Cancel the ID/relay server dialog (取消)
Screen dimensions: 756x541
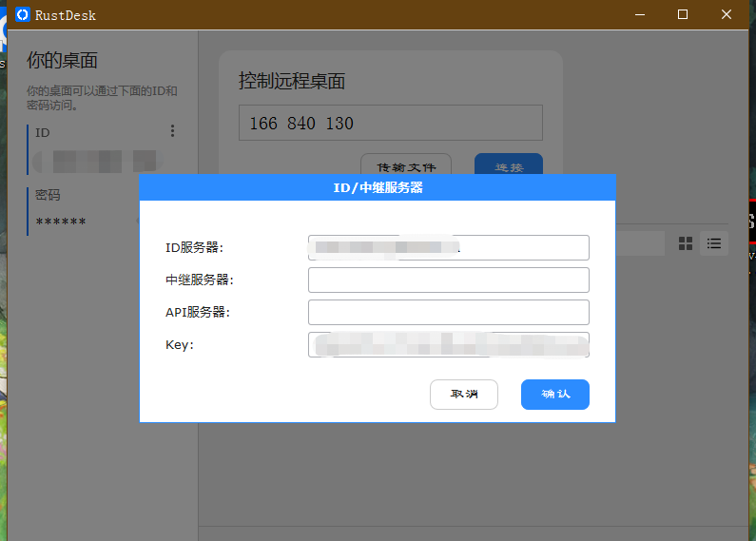point(464,395)
